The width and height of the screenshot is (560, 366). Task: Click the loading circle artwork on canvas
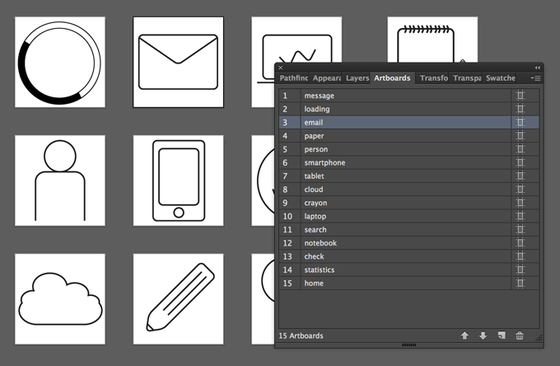coord(59,62)
